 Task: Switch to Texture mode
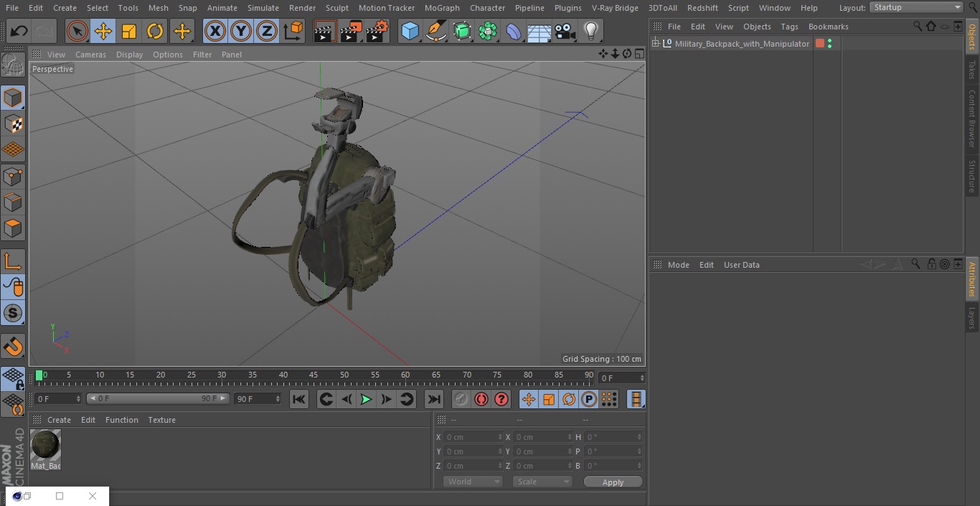pos(13,124)
